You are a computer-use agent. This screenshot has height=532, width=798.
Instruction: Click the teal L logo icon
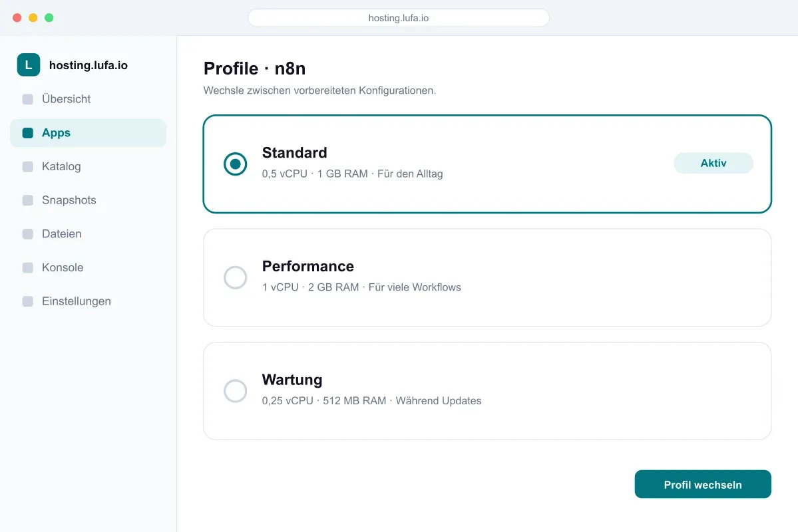[x=29, y=65]
